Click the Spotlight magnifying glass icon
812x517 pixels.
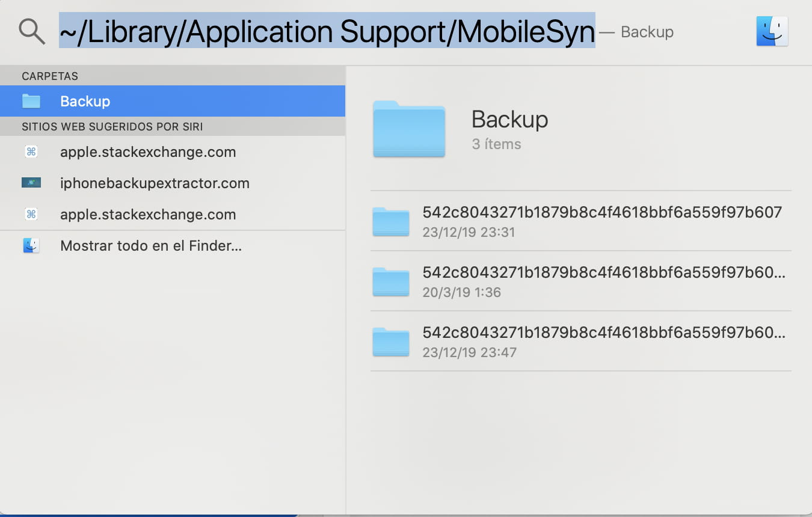[x=32, y=31]
